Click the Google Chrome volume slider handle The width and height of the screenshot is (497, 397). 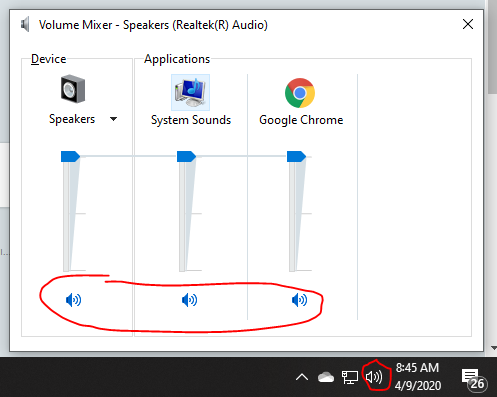click(x=296, y=156)
